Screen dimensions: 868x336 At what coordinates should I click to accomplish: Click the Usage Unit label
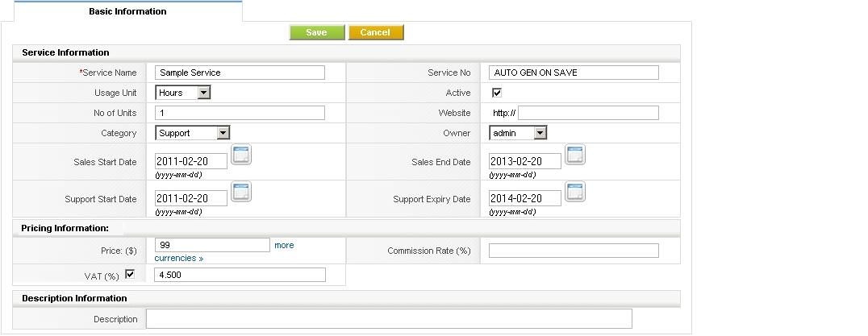(115, 93)
